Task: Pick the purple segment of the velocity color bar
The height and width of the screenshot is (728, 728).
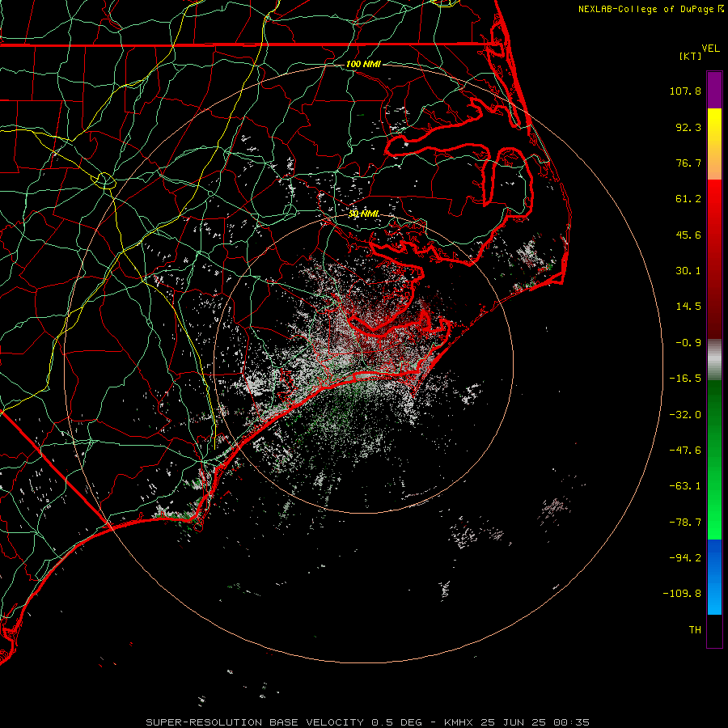Action: click(714, 90)
